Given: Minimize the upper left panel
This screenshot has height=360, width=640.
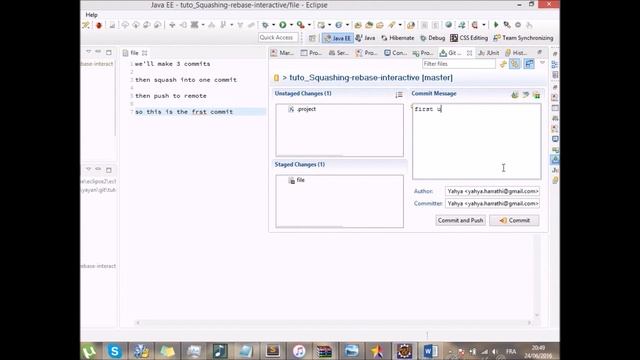Looking at the screenshot, I should [x=98, y=52].
